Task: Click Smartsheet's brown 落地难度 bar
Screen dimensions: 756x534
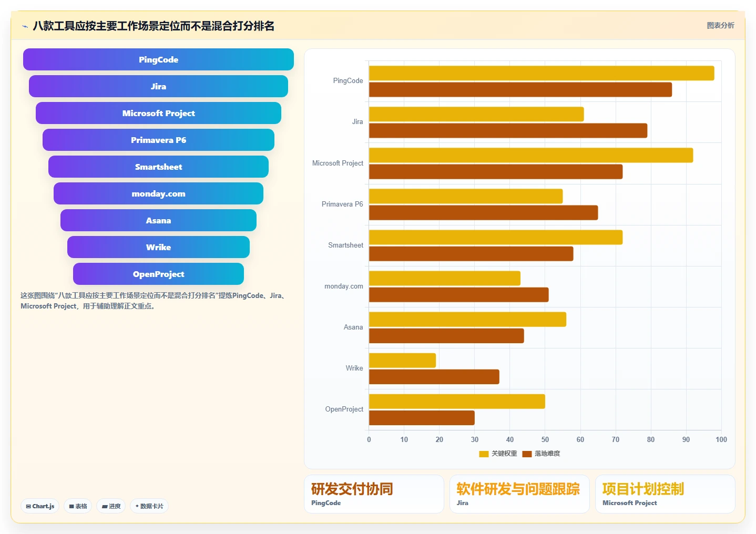Action: coord(471,253)
